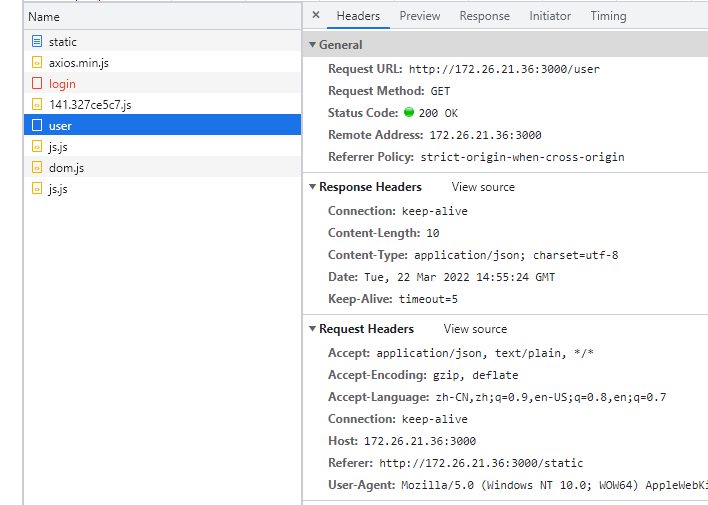Collapse the Response Headers section
Image resolution: width=708 pixels, height=505 pixels.
coord(313,187)
